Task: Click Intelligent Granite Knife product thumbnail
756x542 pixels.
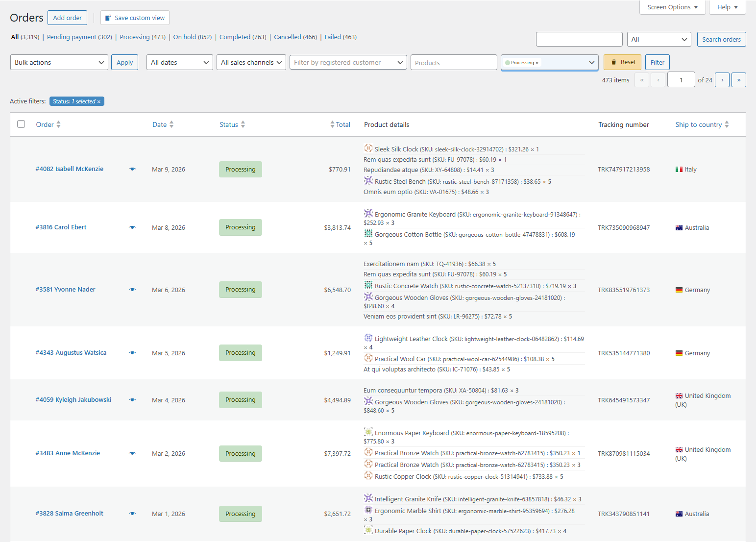Action: (x=368, y=498)
